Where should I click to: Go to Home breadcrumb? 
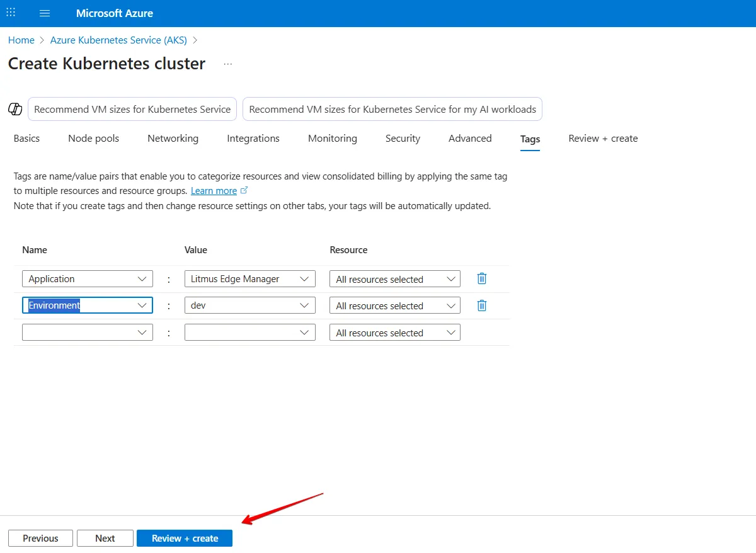(x=21, y=40)
